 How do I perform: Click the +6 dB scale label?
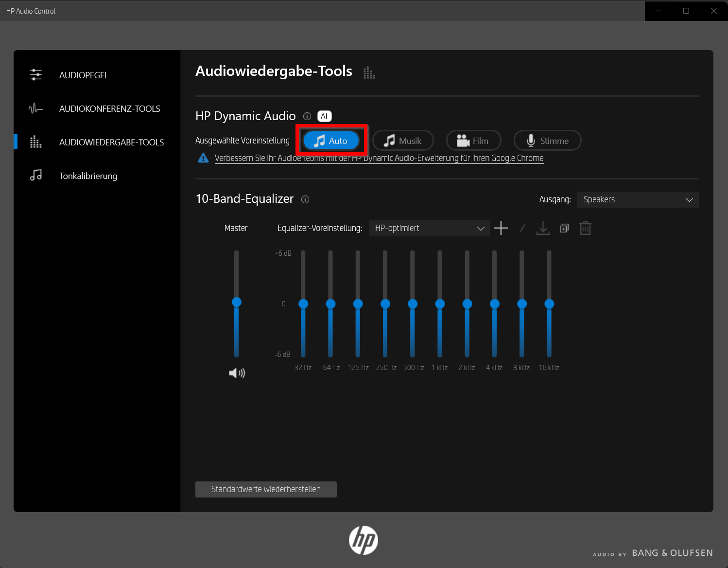(x=283, y=253)
